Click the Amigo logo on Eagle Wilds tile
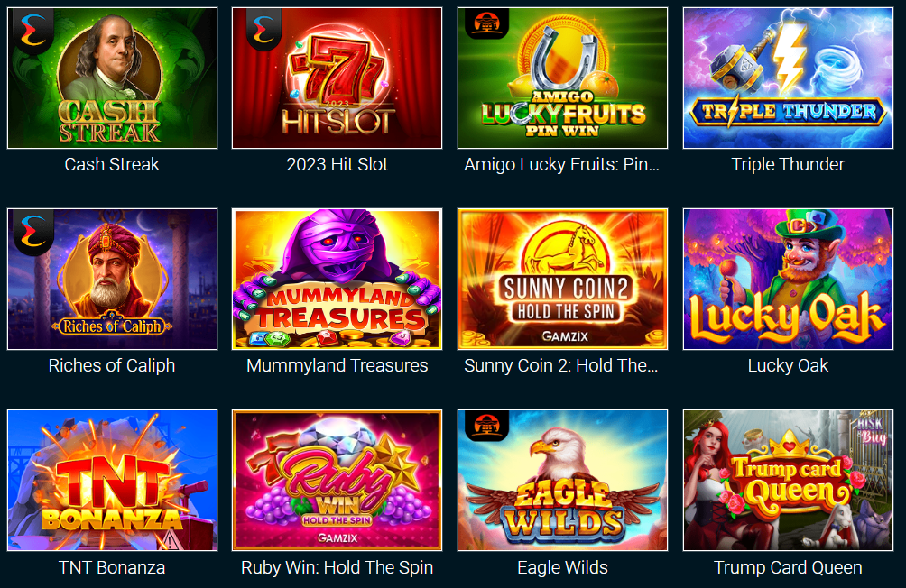This screenshot has height=588, width=906. (x=486, y=426)
